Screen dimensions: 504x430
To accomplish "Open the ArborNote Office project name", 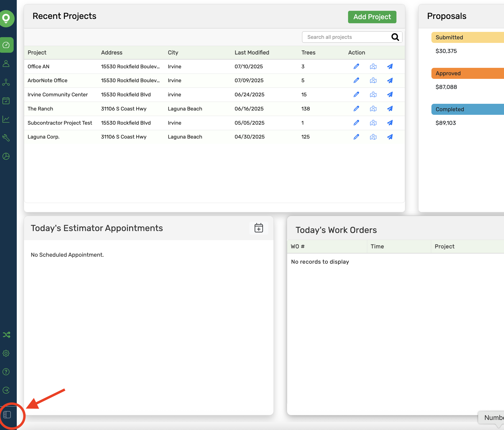I will (47, 81).
